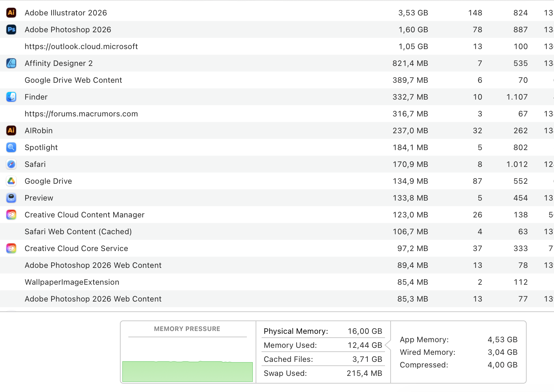Click the Safari compass icon
The image size is (554, 392).
[x=11, y=164]
